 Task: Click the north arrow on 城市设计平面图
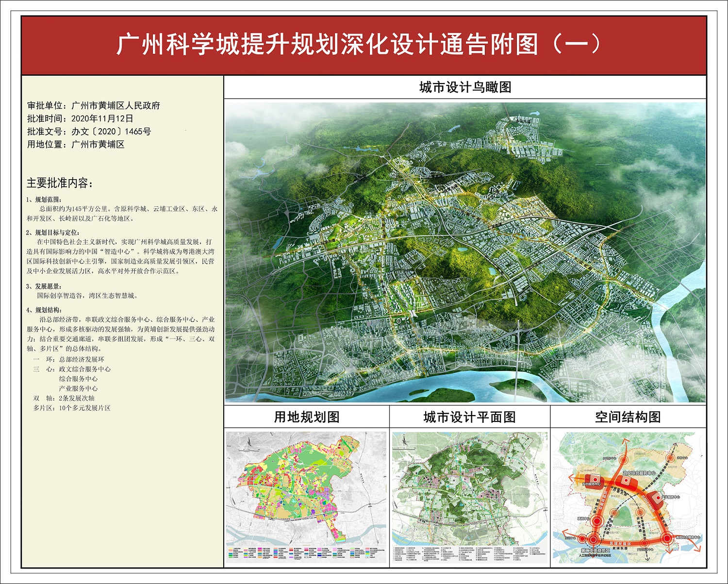tap(405, 441)
